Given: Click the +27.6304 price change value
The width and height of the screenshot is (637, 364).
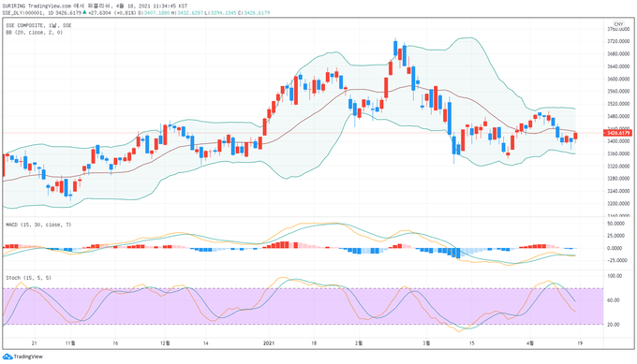Looking at the screenshot, I should (x=99, y=12).
